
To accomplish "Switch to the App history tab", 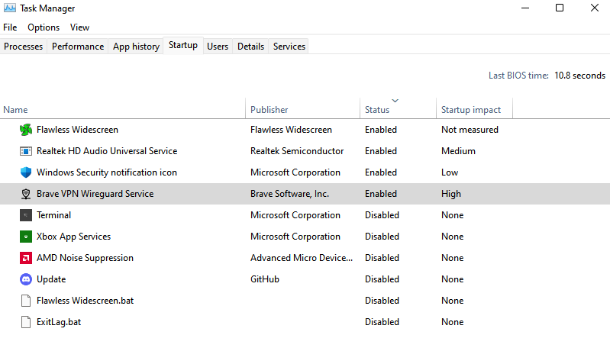I will [x=136, y=47].
